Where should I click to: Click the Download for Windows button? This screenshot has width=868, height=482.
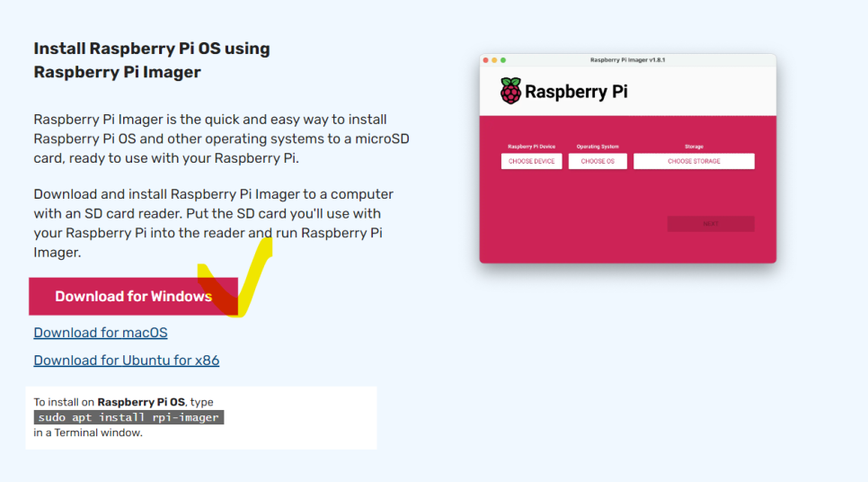point(133,297)
